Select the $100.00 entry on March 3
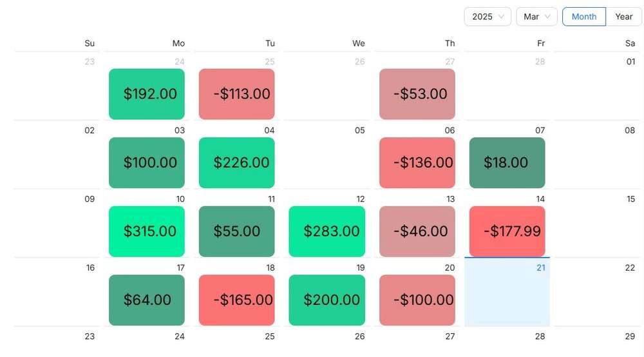This screenshot has width=644, height=357. click(147, 162)
